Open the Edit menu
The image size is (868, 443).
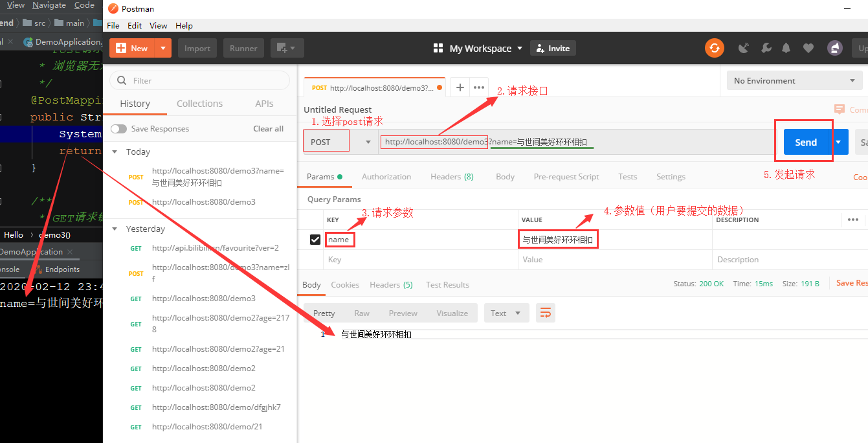point(135,26)
